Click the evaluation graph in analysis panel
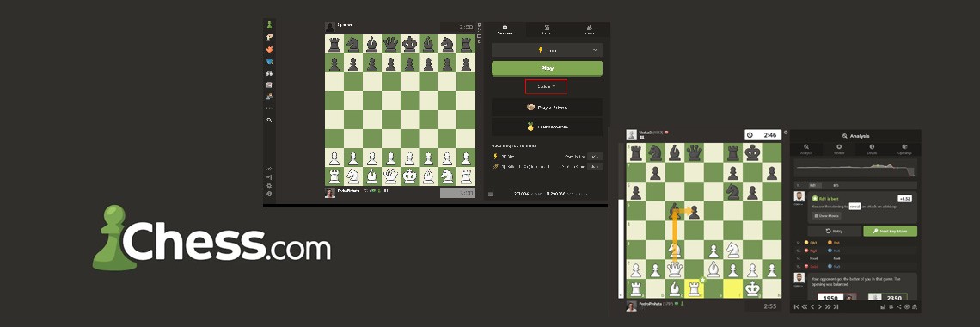This screenshot has width=980, height=328. (x=855, y=168)
